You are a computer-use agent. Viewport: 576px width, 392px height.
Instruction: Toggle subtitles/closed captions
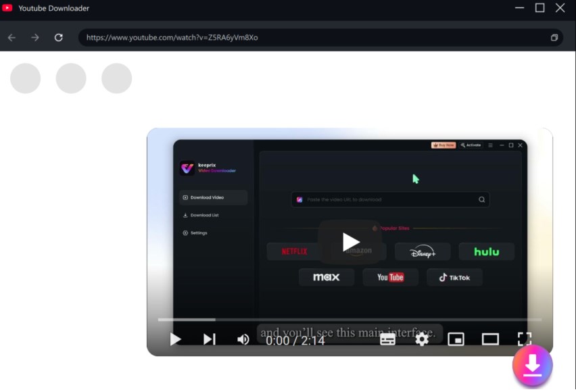click(x=387, y=339)
